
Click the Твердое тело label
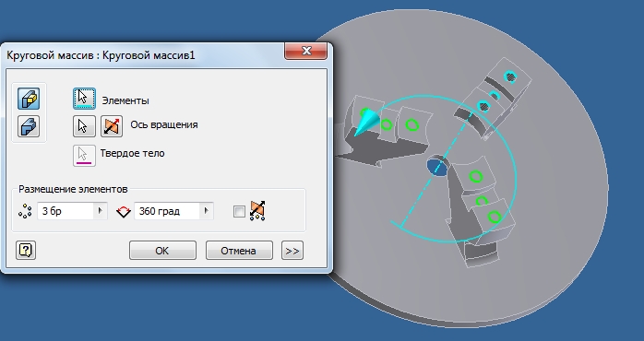pos(132,154)
